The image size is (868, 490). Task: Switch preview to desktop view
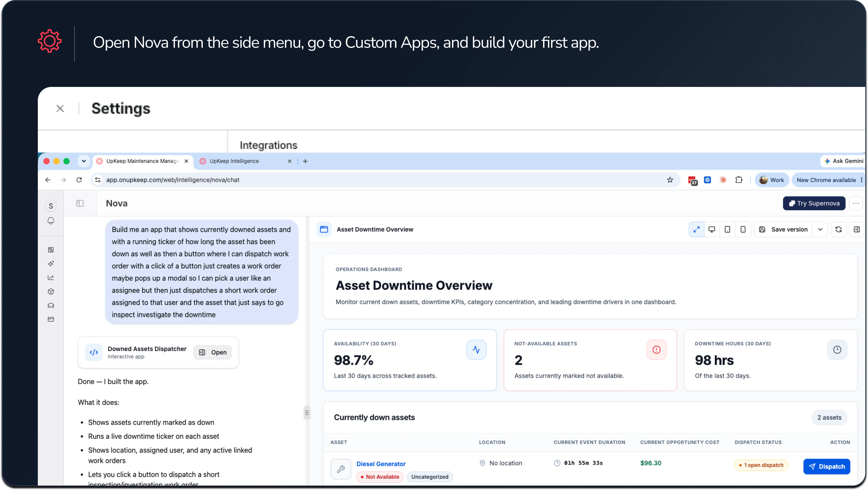click(712, 229)
